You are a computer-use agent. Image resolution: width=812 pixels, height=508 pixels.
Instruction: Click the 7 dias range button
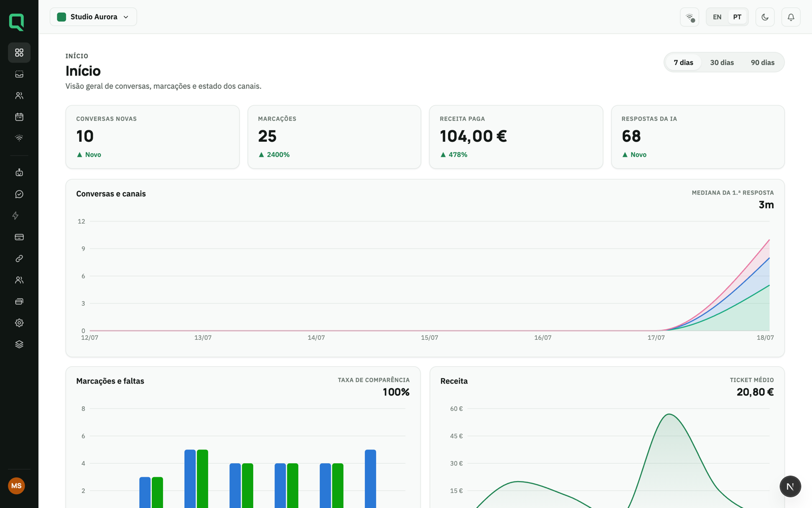coord(683,62)
